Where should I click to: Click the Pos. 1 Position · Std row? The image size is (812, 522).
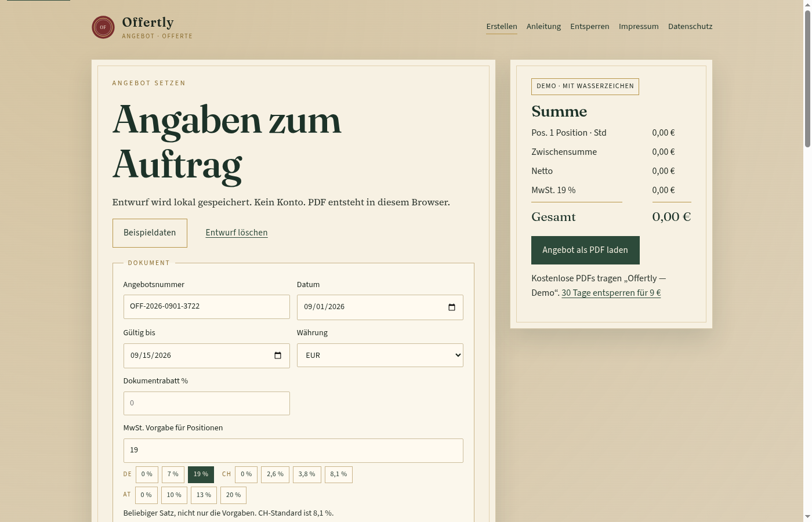(x=611, y=133)
